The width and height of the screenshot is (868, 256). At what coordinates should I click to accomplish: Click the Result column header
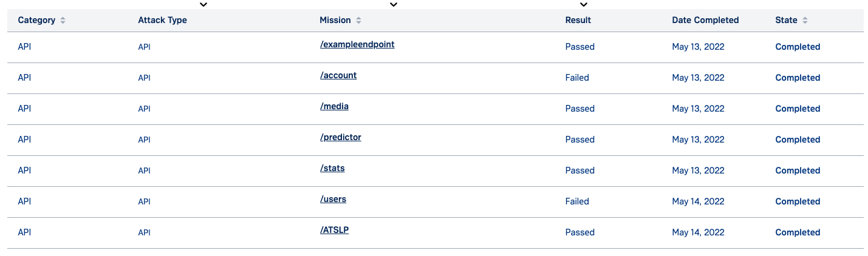578,20
